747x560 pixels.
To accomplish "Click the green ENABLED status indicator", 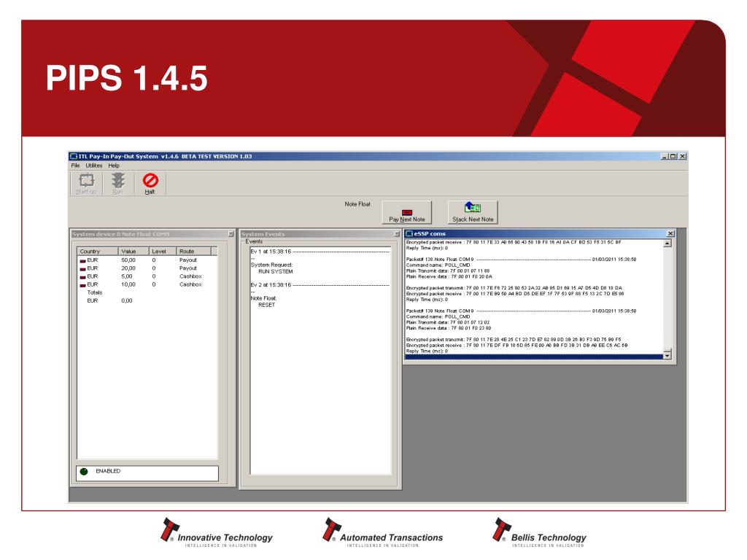I will (x=84, y=472).
